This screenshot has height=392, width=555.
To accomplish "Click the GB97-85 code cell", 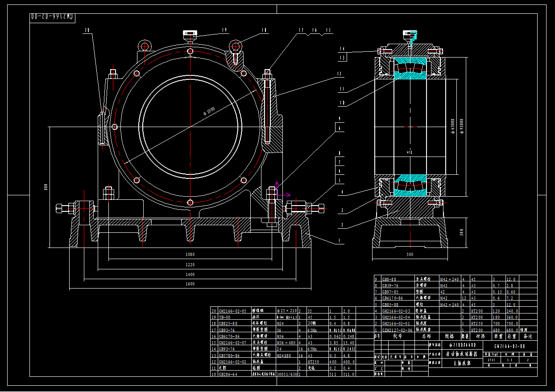I will (x=391, y=292).
